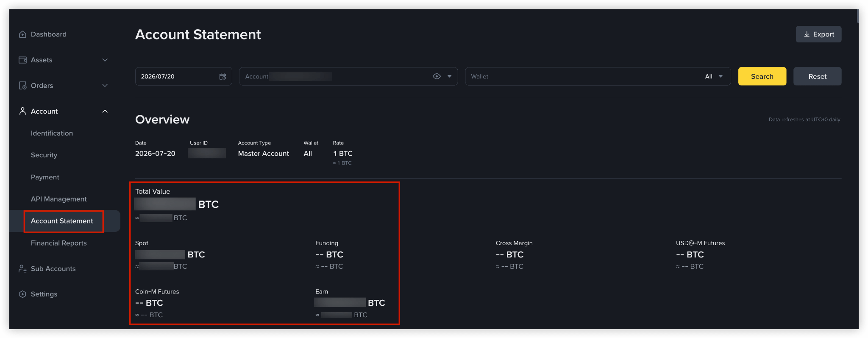Toggle account visibility eye icon
Screen dimensions: 868x338
click(x=437, y=76)
